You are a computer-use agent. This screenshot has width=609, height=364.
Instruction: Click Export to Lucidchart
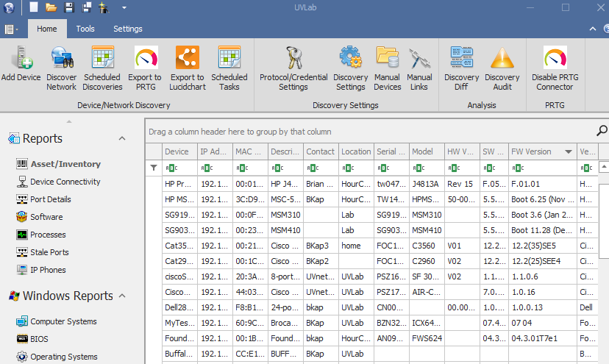pos(188,68)
